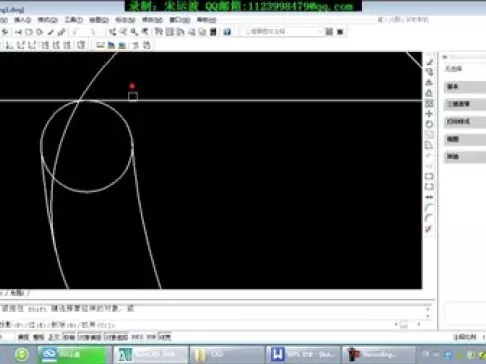Click the Erase tool icon
486x364 pixels.
click(x=429, y=62)
